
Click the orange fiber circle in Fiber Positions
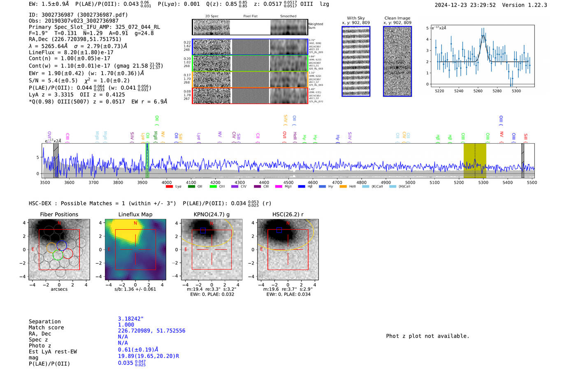pyautogui.click(x=51, y=248)
